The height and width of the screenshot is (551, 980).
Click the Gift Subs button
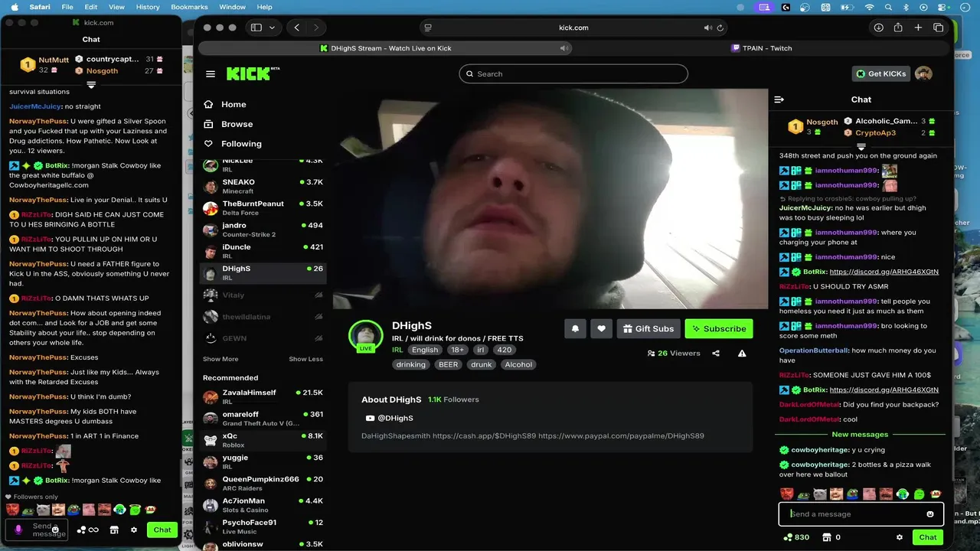[x=648, y=329]
